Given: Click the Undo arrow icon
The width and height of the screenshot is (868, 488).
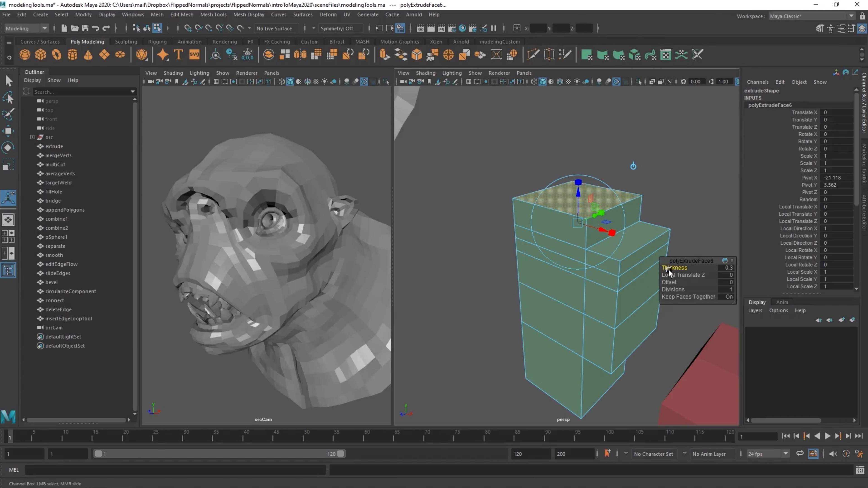Looking at the screenshot, I should coord(95,28).
